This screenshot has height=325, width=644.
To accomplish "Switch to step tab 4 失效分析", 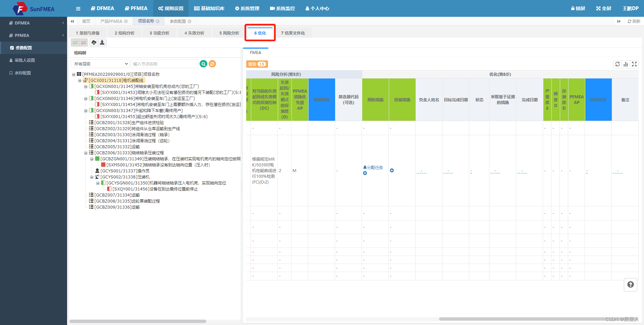I will (x=195, y=33).
